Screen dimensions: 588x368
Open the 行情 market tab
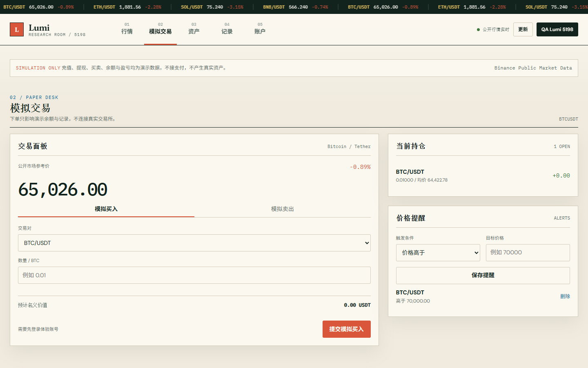pos(127,29)
